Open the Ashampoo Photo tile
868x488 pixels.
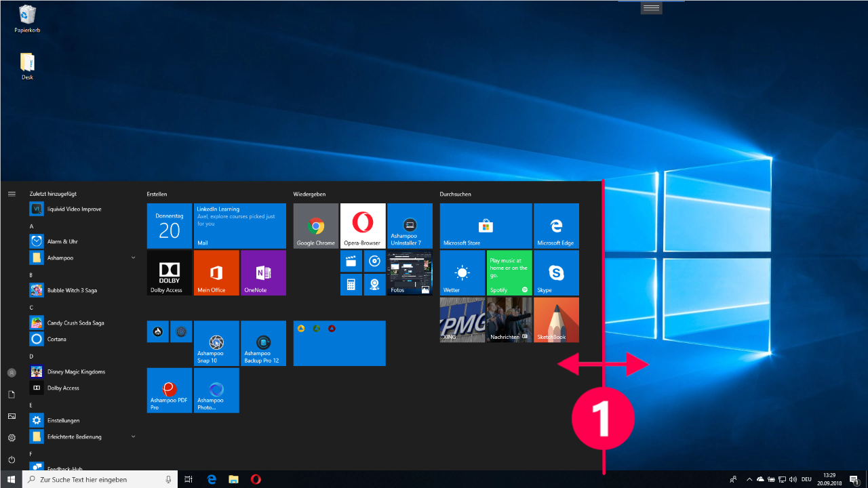[x=216, y=390]
